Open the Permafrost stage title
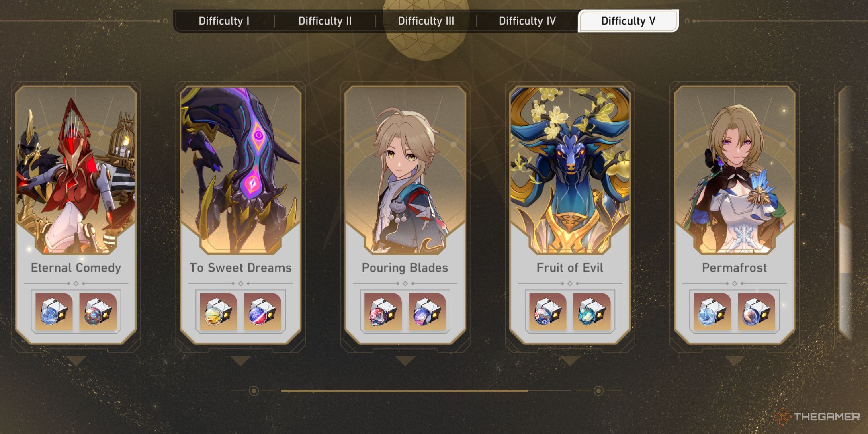The width and height of the screenshot is (868, 434). point(734,268)
